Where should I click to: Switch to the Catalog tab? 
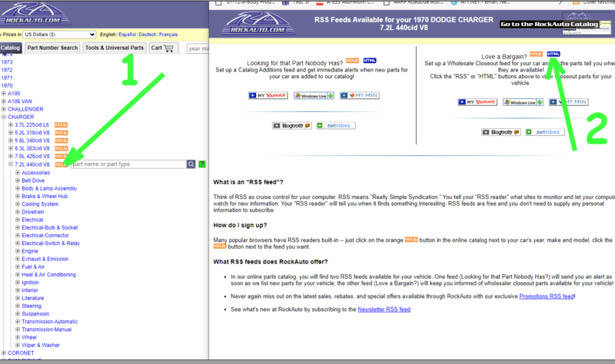coord(10,48)
